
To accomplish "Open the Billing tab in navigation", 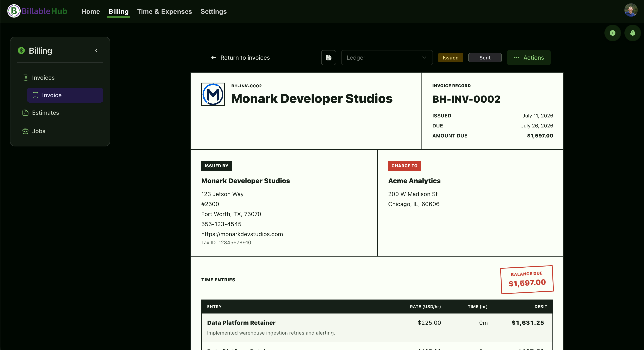I will pyautogui.click(x=118, y=11).
